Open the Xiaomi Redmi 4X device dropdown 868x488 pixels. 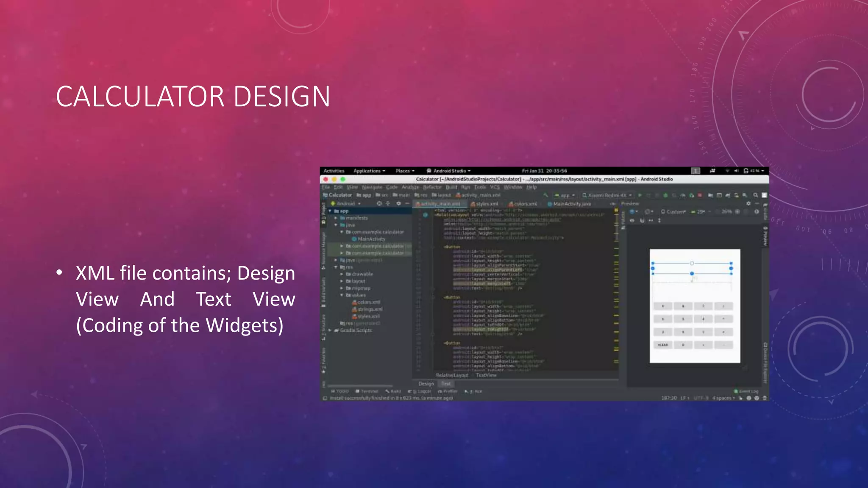coord(607,195)
